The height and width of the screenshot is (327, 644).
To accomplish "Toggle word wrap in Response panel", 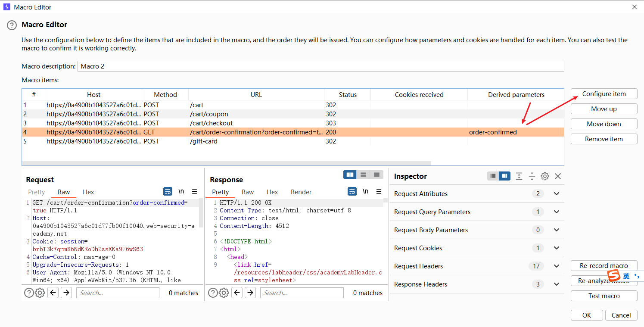I will [352, 192].
